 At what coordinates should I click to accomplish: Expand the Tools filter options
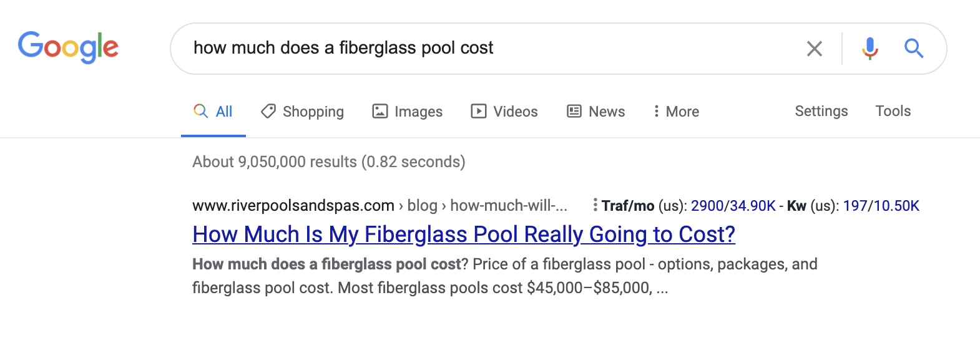coord(893,111)
